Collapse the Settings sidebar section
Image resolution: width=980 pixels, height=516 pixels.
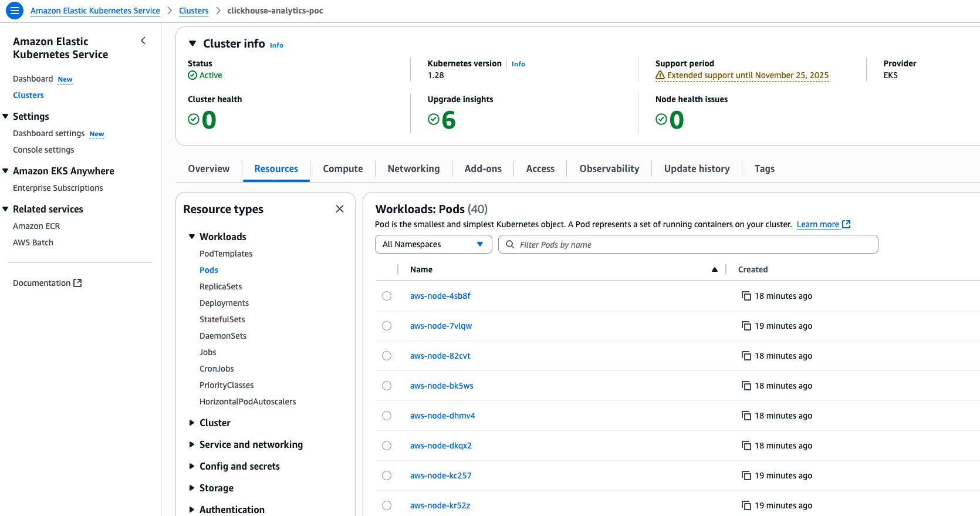tap(5, 116)
